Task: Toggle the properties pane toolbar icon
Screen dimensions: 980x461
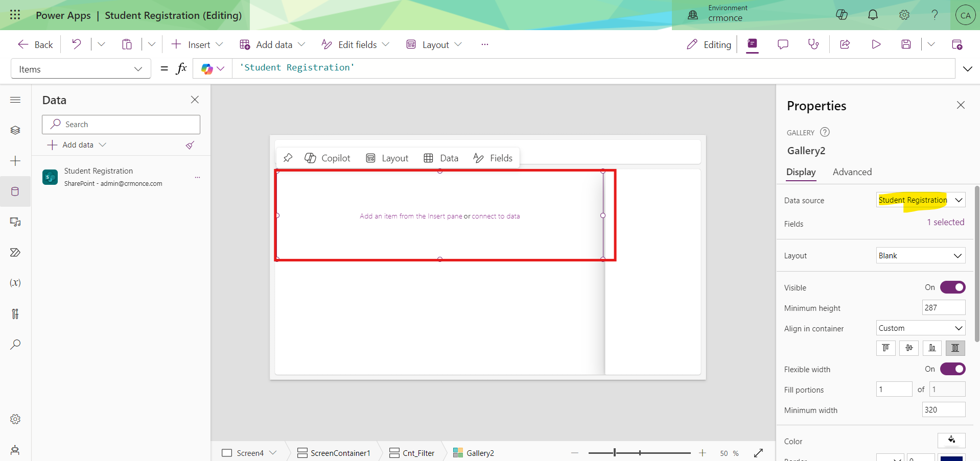Action: 752,44
